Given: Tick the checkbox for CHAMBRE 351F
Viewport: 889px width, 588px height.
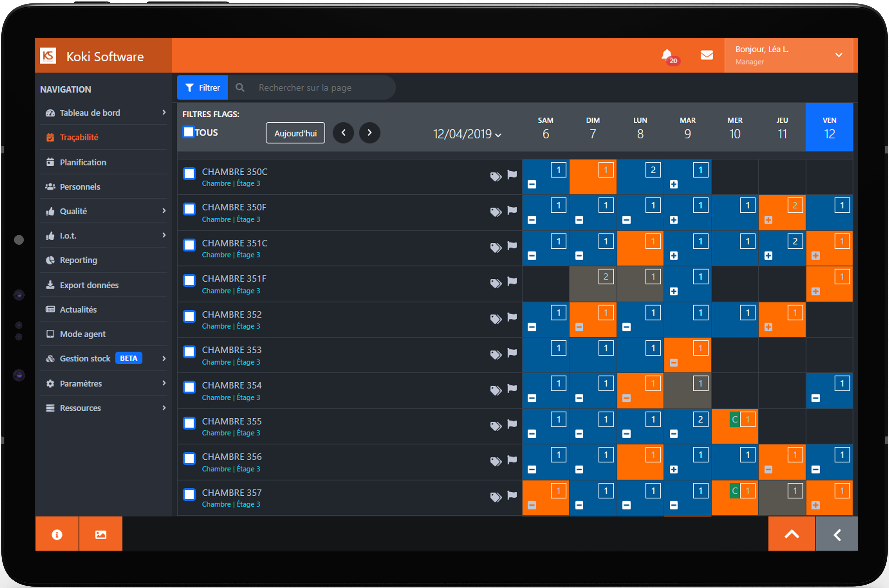Looking at the screenshot, I should (x=189, y=280).
